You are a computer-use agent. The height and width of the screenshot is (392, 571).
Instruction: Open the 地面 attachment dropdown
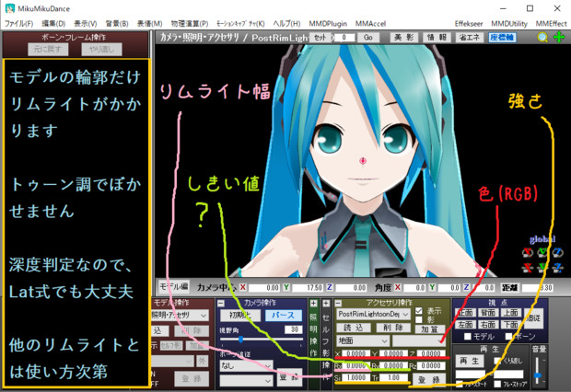pos(363,340)
